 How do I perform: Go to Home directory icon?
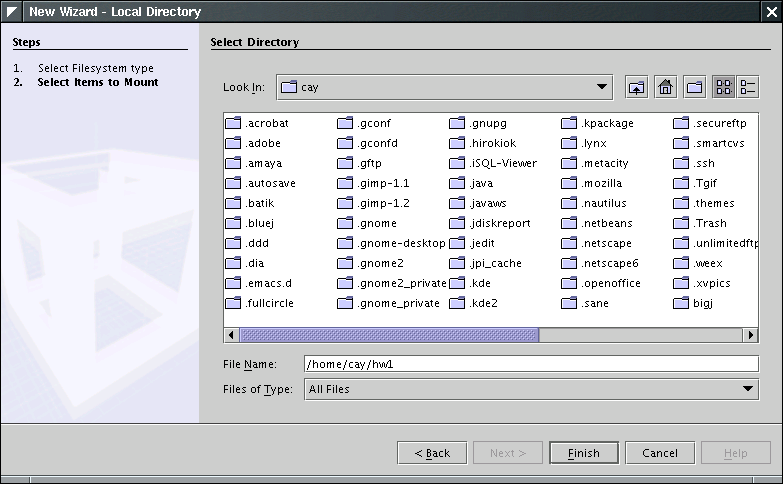pos(665,88)
